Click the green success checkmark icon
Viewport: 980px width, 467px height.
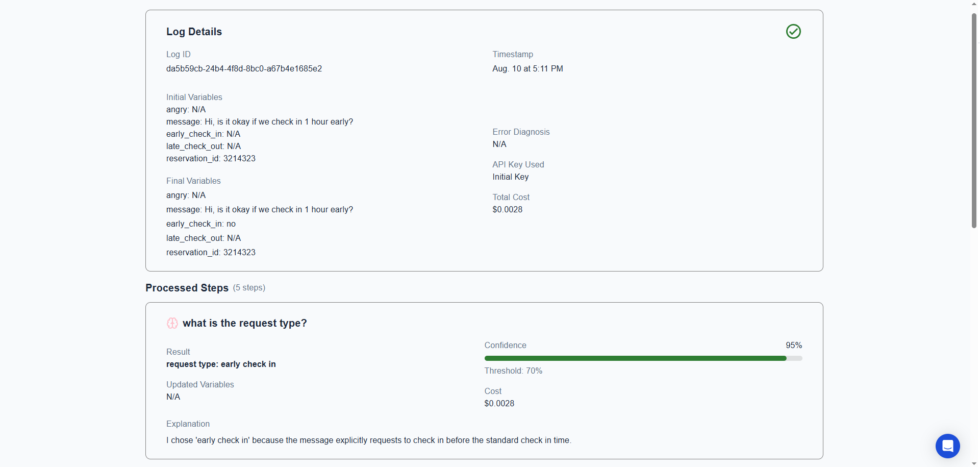pos(793,32)
